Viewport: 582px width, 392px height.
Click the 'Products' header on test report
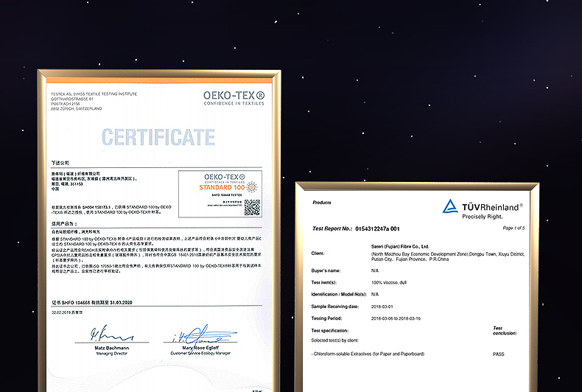(x=322, y=202)
